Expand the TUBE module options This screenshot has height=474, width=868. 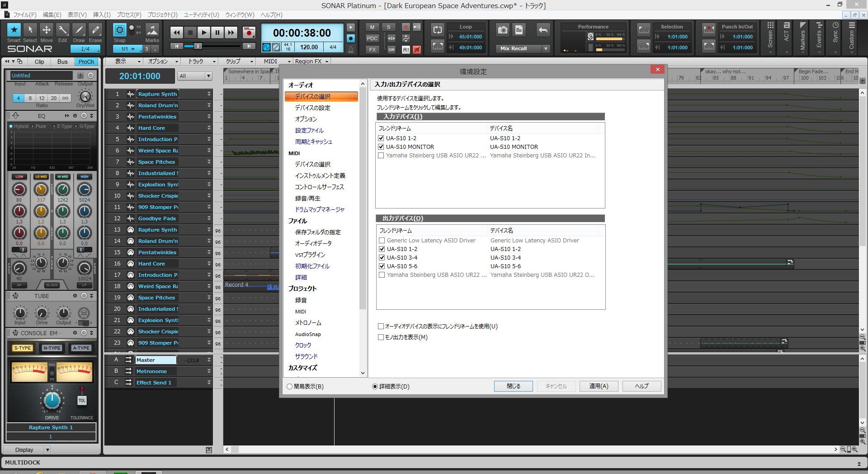91,296
